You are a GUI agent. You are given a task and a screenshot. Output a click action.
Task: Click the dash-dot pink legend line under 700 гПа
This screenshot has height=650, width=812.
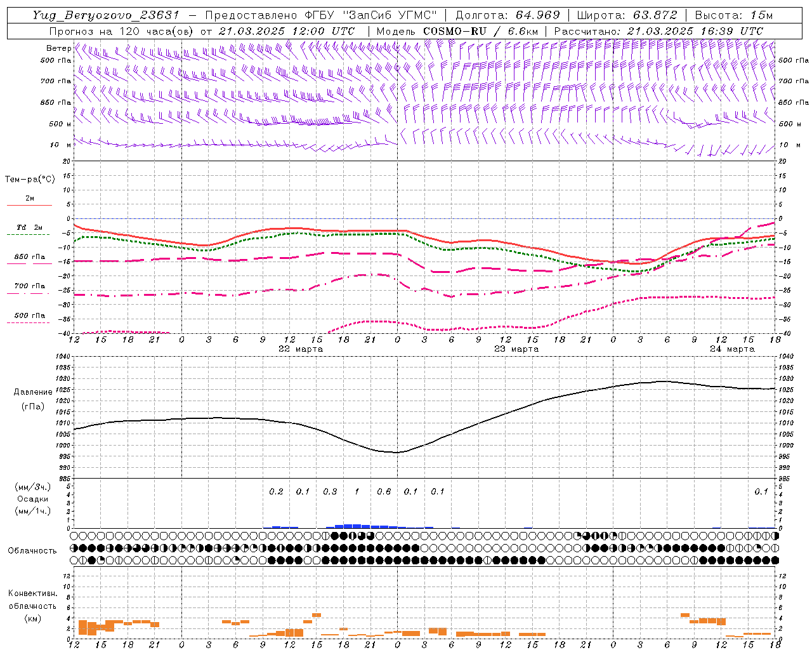pyautogui.click(x=28, y=293)
